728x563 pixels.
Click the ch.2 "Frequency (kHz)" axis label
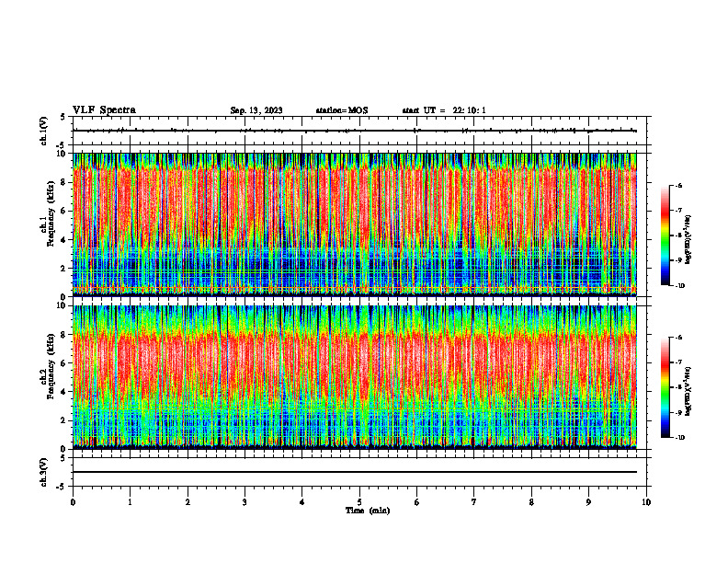[x=51, y=366]
